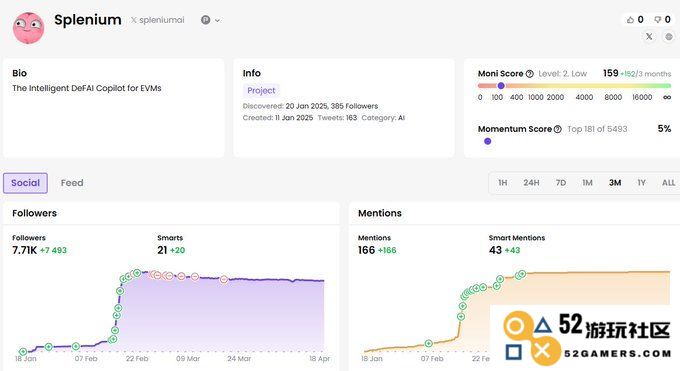The width and height of the screenshot is (680, 371).
Task: Switch to the Feed tab
Action: (x=72, y=183)
